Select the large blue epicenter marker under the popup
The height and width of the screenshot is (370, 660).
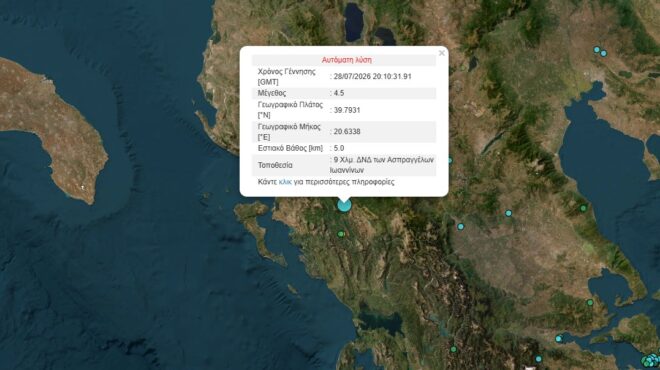point(344,205)
